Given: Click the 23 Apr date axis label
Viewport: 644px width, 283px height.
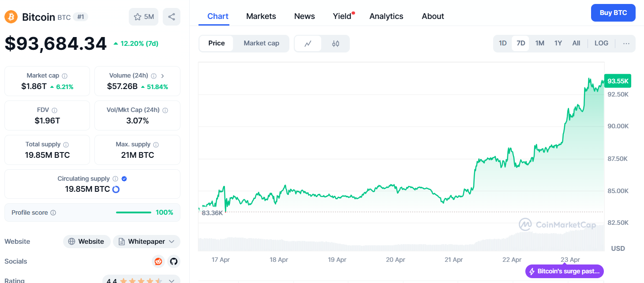Looking at the screenshot, I should pyautogui.click(x=570, y=260).
